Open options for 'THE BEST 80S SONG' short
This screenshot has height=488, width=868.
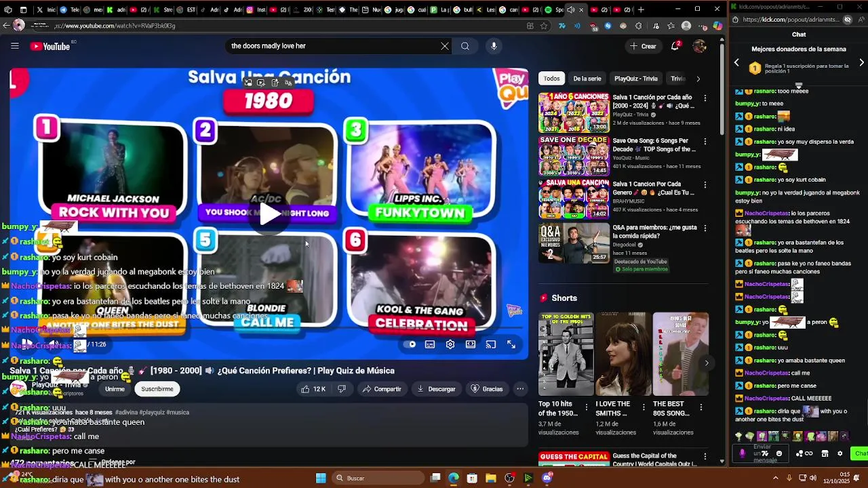(x=701, y=407)
